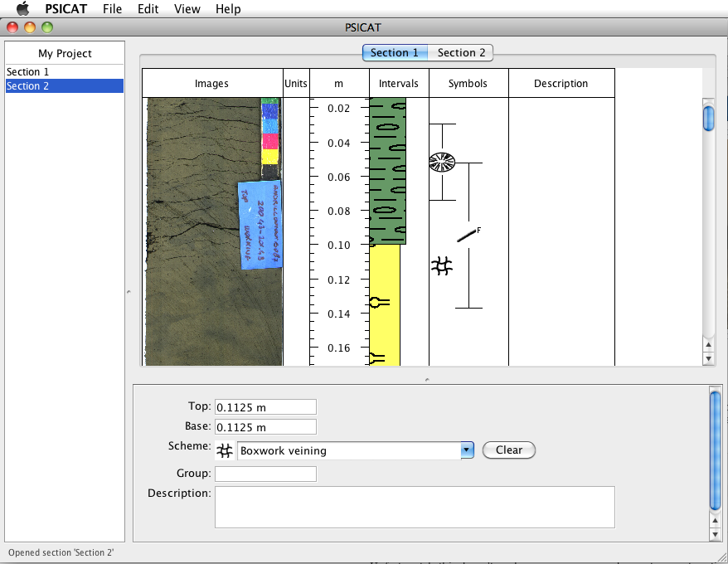Collapse the sidebar using the splitter arrow
This screenshot has height=564, width=728.
[129, 292]
